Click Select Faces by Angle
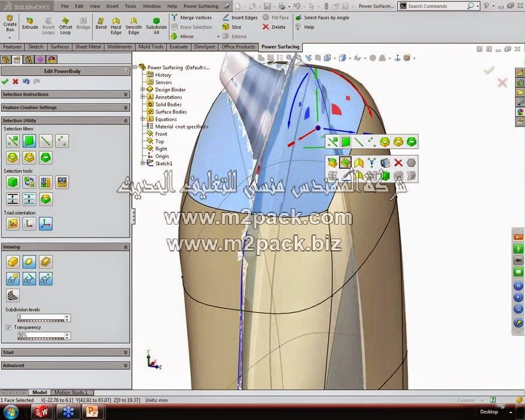Image resolution: width=525 pixels, height=420 pixels. tap(322, 17)
